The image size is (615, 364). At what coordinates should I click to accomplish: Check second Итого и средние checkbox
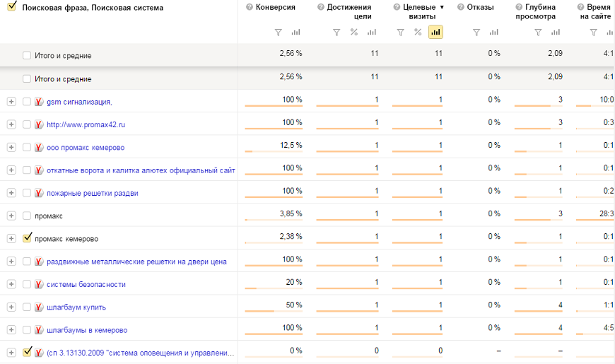click(x=27, y=79)
